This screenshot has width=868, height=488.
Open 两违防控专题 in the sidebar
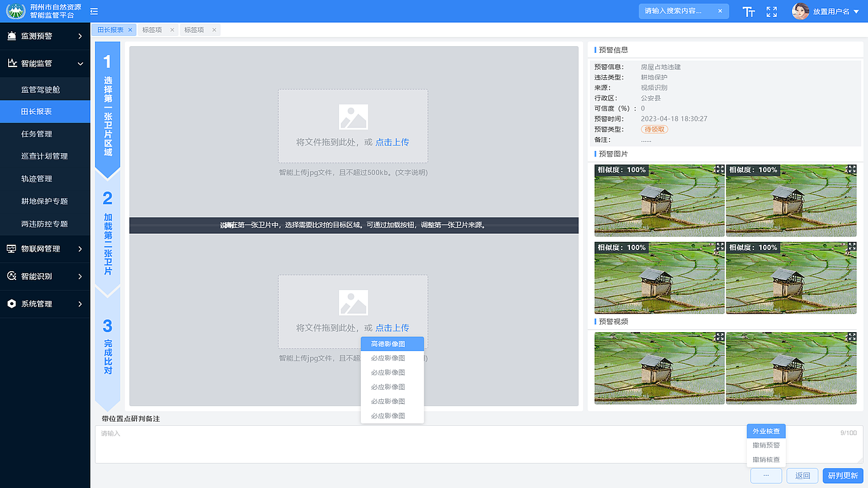click(45, 224)
